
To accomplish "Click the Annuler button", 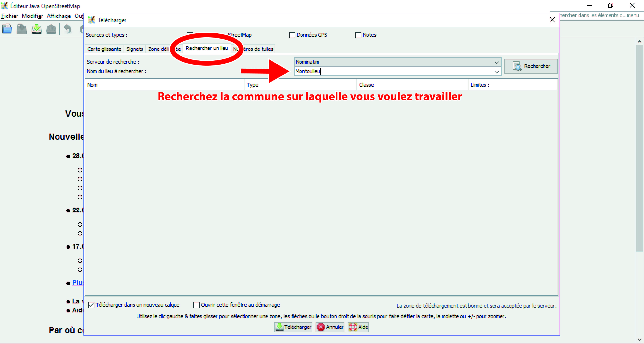I will (330, 327).
